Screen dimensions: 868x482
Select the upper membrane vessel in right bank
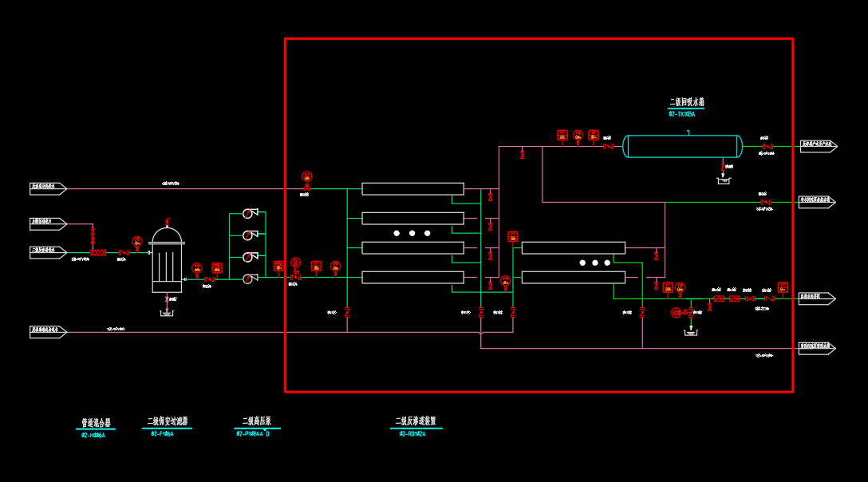pos(573,248)
